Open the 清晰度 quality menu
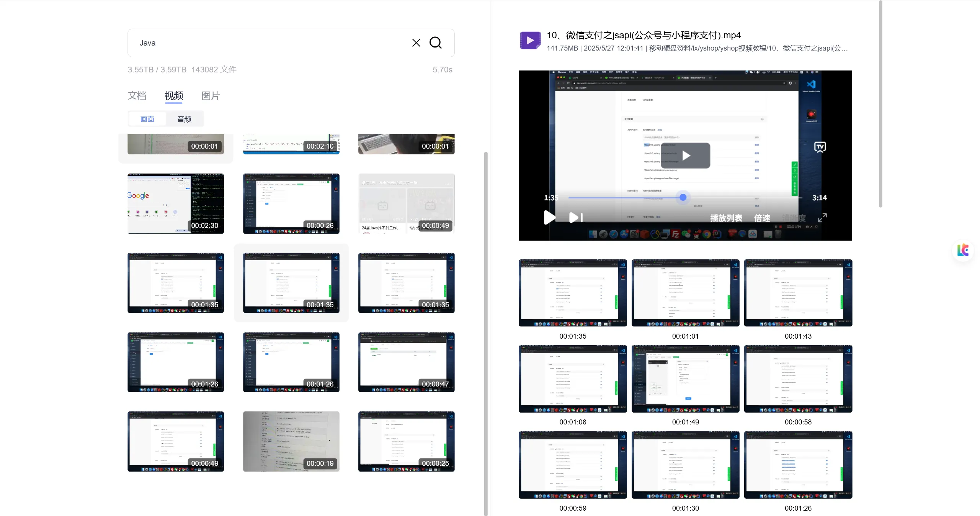This screenshot has height=516, width=980. (x=794, y=218)
